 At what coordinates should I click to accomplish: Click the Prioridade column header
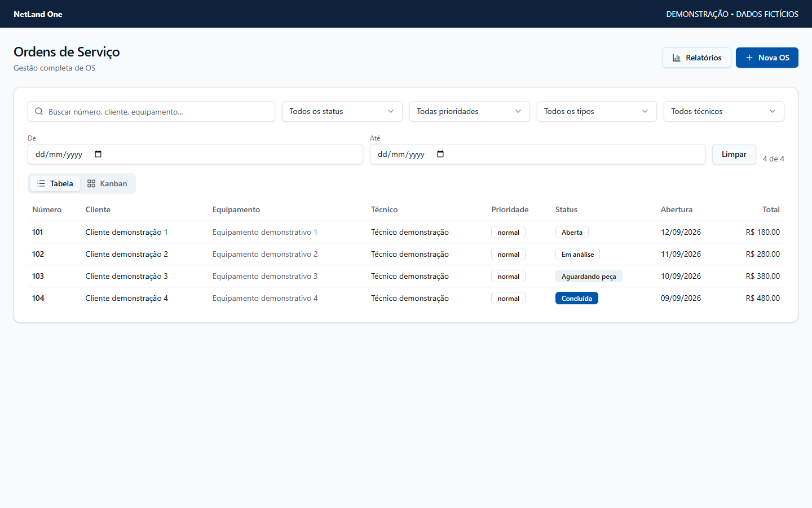click(510, 209)
